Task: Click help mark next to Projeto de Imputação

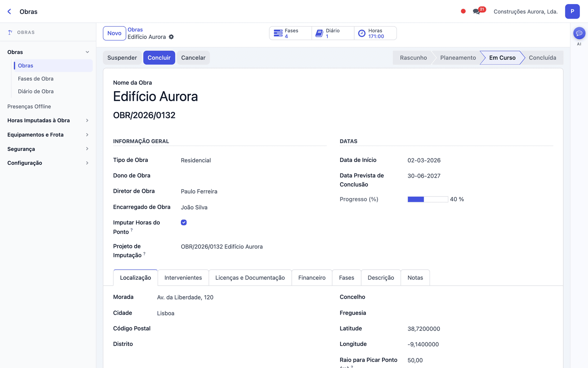Action: 144,253
